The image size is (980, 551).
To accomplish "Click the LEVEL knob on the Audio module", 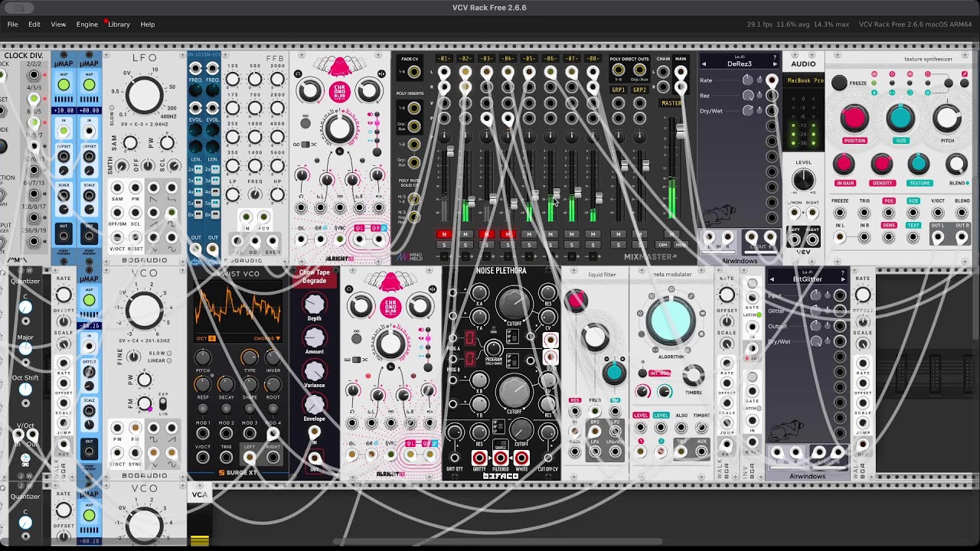I will tap(803, 180).
